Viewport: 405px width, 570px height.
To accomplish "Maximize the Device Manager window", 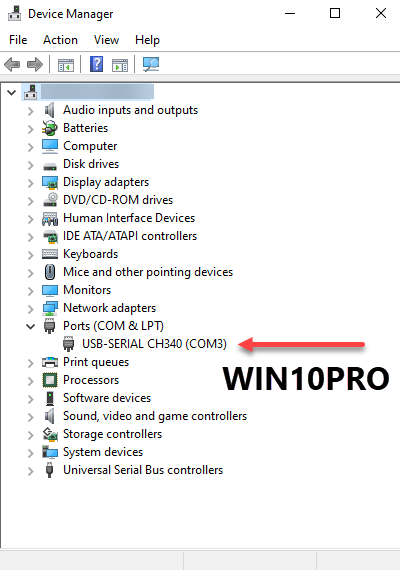I will (335, 13).
